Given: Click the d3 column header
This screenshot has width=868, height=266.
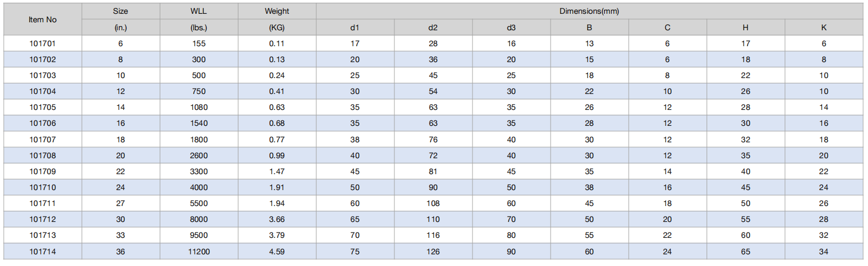Looking at the screenshot, I should click(x=511, y=28).
